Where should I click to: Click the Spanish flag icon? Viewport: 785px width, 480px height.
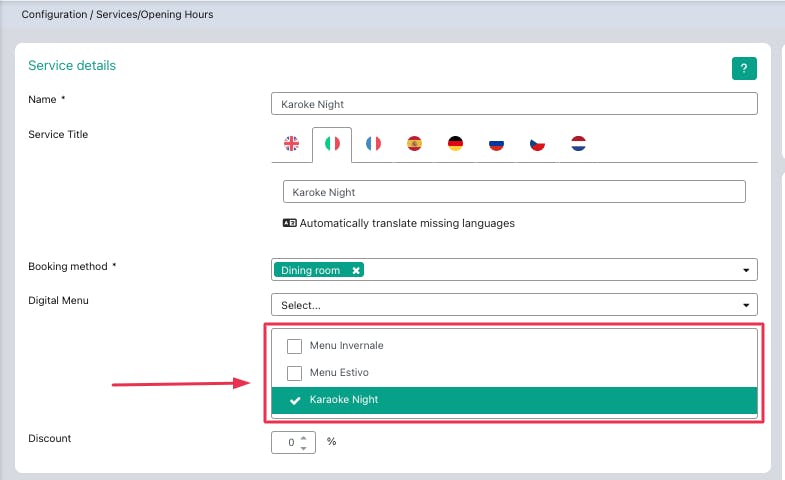click(414, 144)
